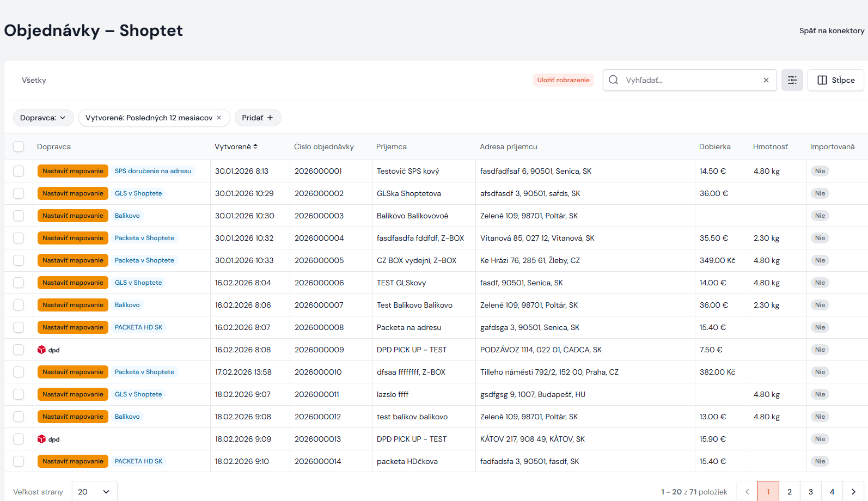Click the Číslo objednávky column header
The width and height of the screenshot is (868, 501).
[324, 146]
